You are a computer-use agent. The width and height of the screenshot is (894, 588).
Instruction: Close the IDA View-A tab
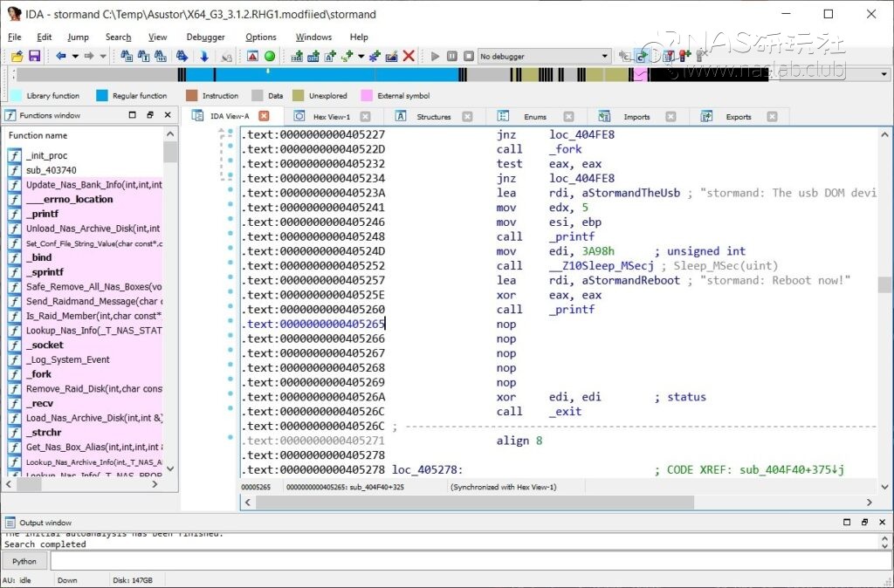coord(264,116)
